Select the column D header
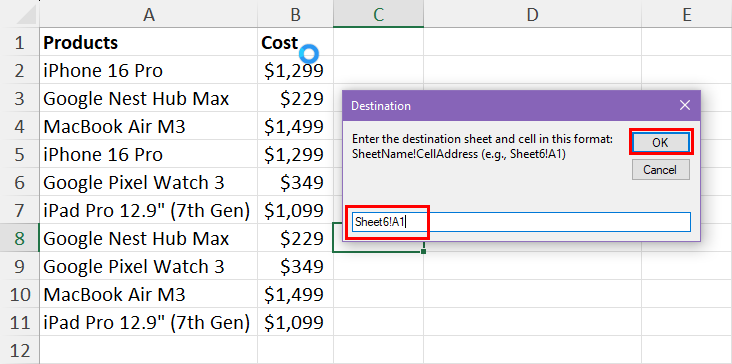Viewport: 732px width, 364px height. [x=532, y=14]
